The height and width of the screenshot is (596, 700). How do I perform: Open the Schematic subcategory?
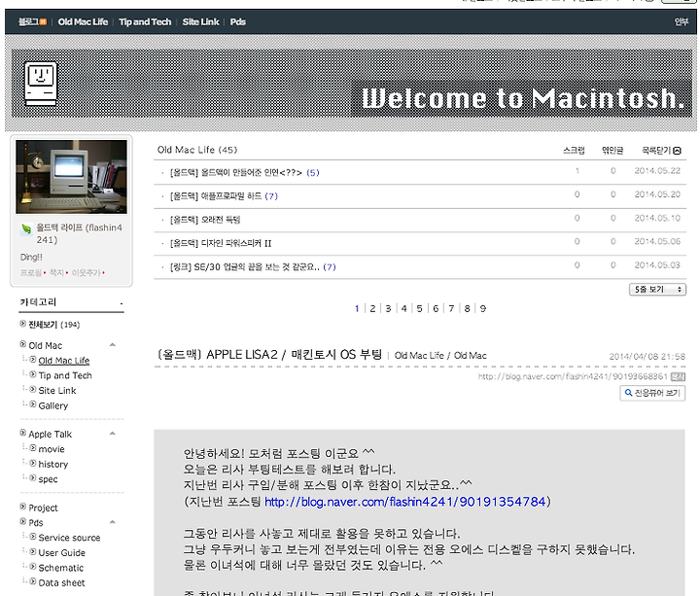(x=60, y=568)
